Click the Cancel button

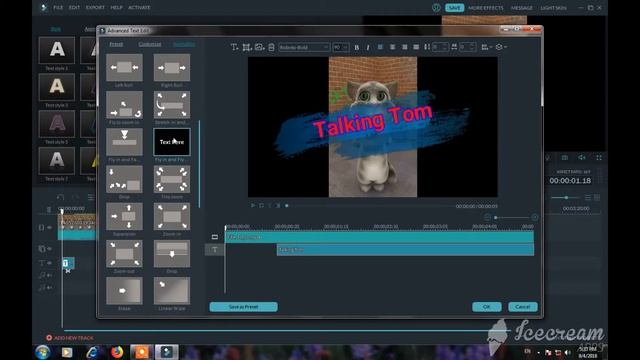click(522, 307)
